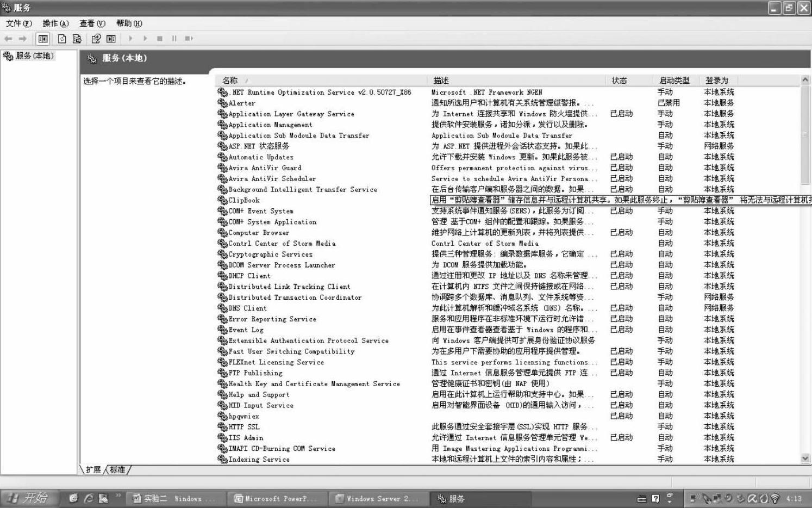Switch to the 标准 tab
The image size is (812, 508).
pyautogui.click(x=117, y=470)
